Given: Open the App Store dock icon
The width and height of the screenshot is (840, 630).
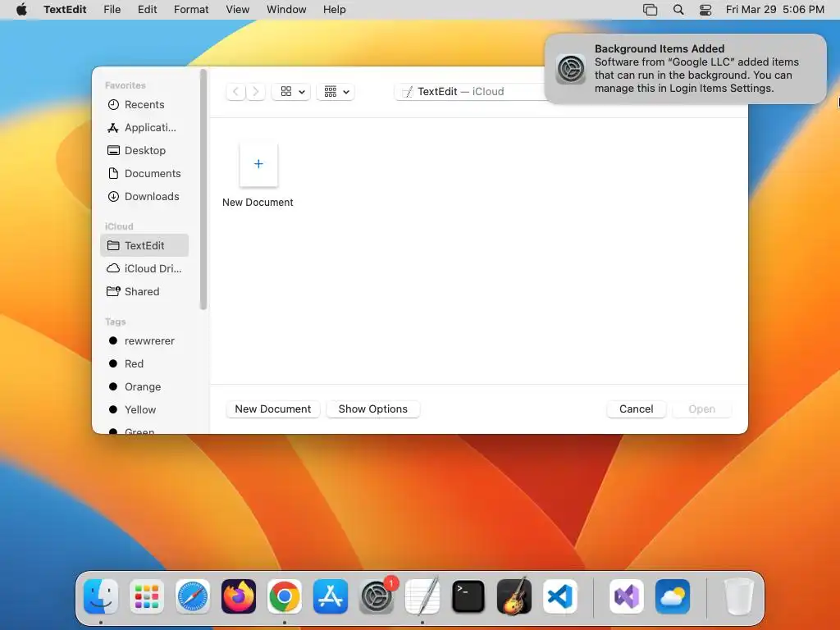Looking at the screenshot, I should pyautogui.click(x=331, y=596).
